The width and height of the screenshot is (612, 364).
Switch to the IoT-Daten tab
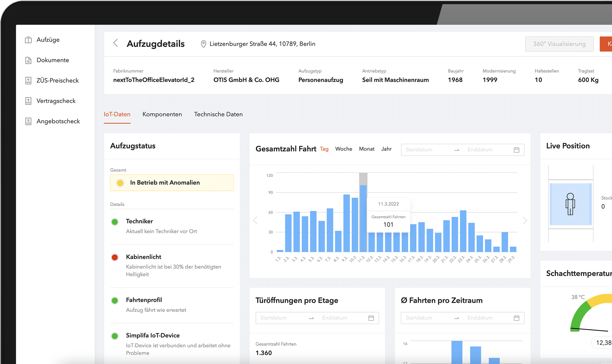tap(117, 114)
